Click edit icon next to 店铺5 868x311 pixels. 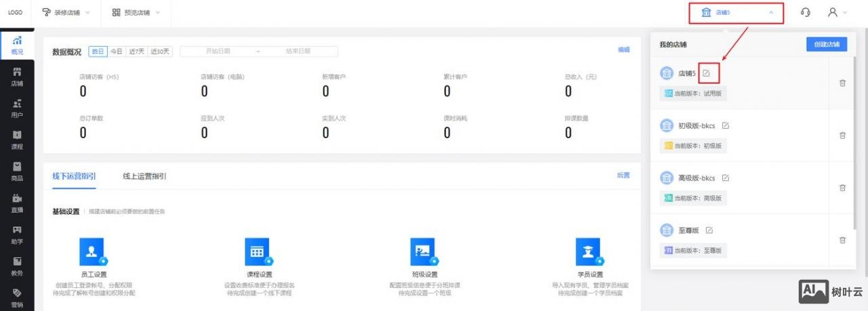(x=707, y=73)
